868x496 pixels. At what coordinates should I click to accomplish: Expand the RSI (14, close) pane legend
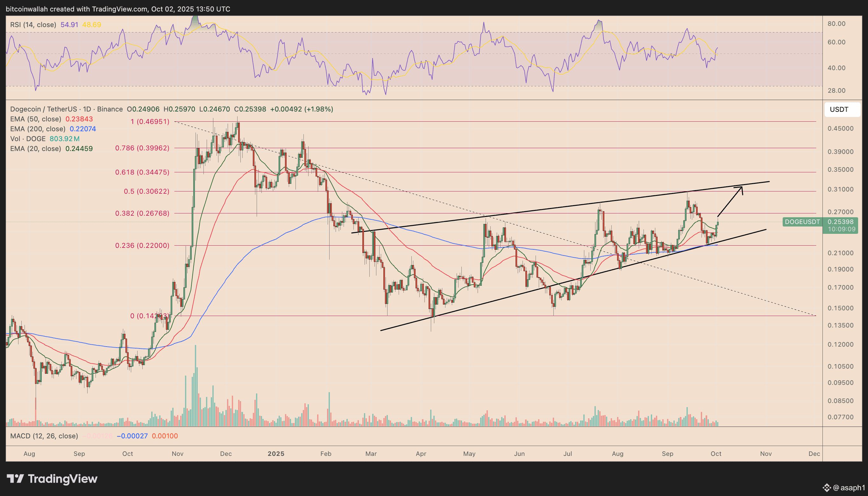(x=33, y=25)
